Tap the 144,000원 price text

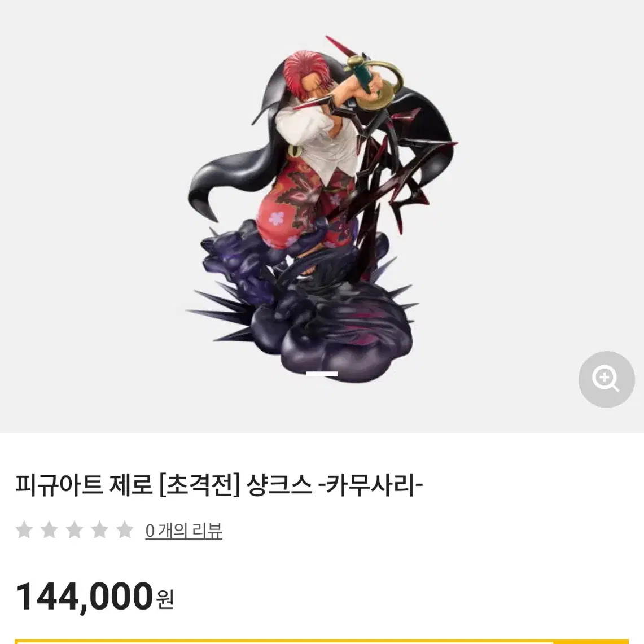[94, 597]
